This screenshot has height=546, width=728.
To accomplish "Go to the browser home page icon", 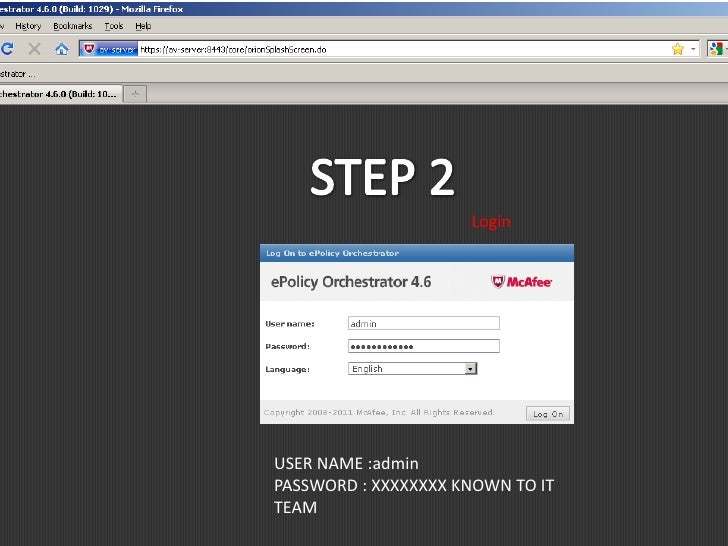I will (62, 48).
